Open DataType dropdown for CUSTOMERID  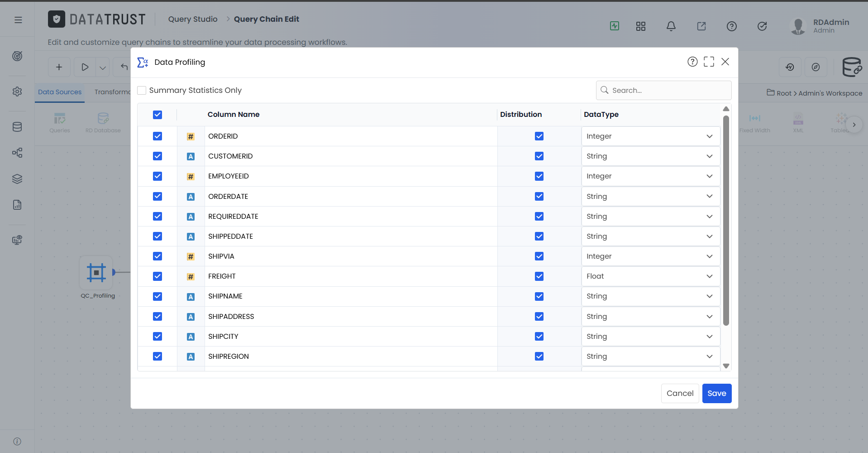(650, 156)
